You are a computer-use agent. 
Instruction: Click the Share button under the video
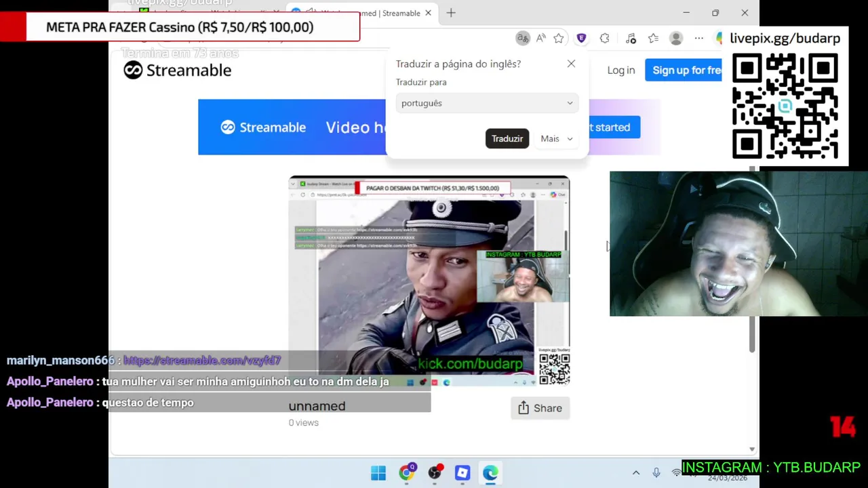(540, 408)
